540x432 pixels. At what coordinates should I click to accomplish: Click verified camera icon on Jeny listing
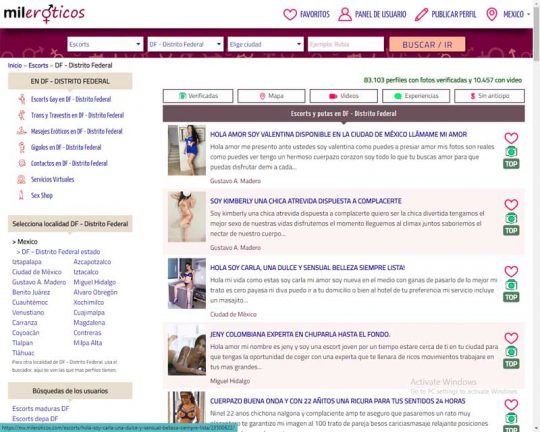[x=511, y=351]
